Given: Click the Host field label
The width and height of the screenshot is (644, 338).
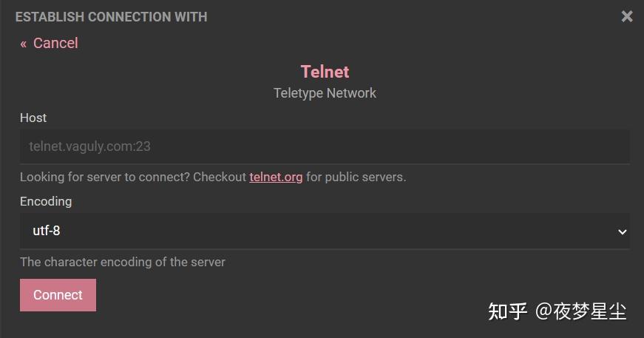Looking at the screenshot, I should tap(33, 118).
